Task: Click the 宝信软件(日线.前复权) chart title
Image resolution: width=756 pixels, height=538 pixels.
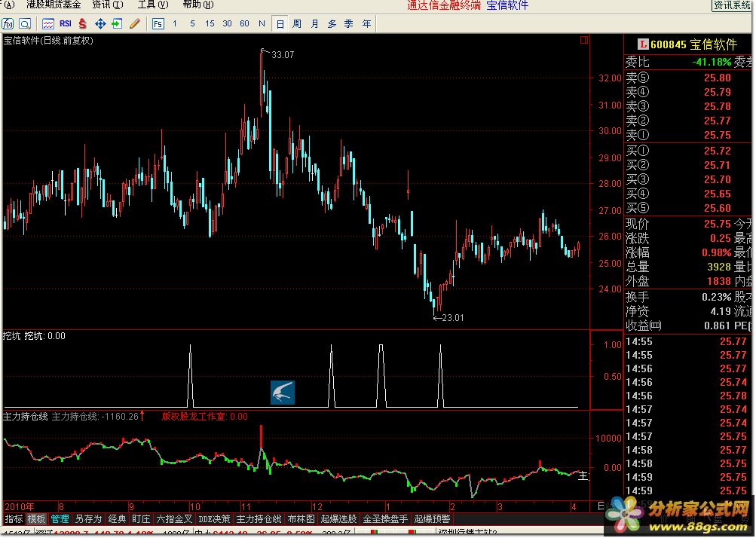Action: (x=48, y=41)
